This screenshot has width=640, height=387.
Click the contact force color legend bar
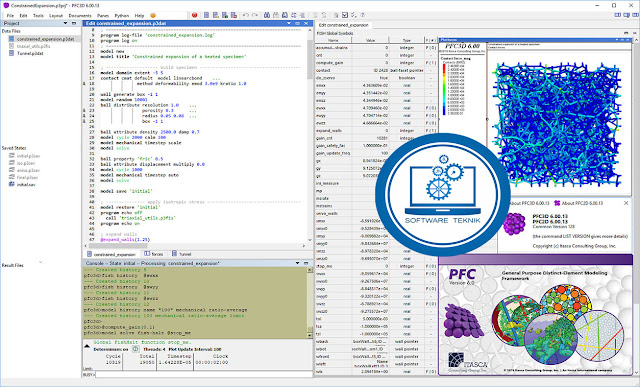(444, 89)
